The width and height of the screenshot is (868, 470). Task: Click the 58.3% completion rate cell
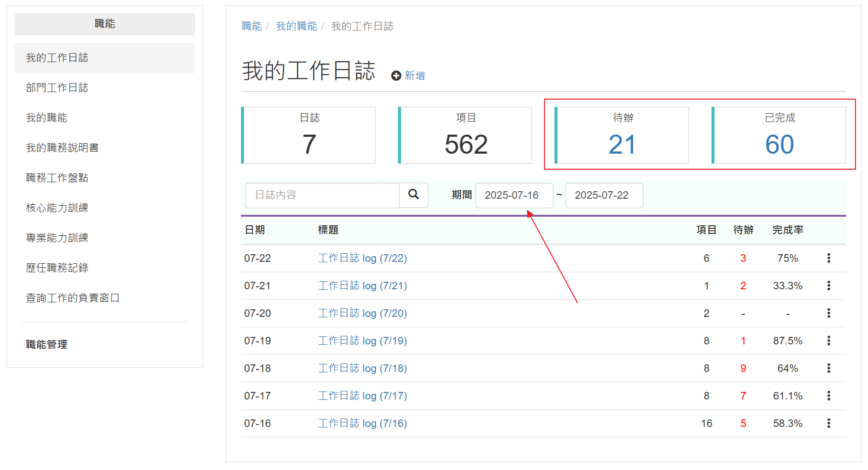(x=787, y=423)
